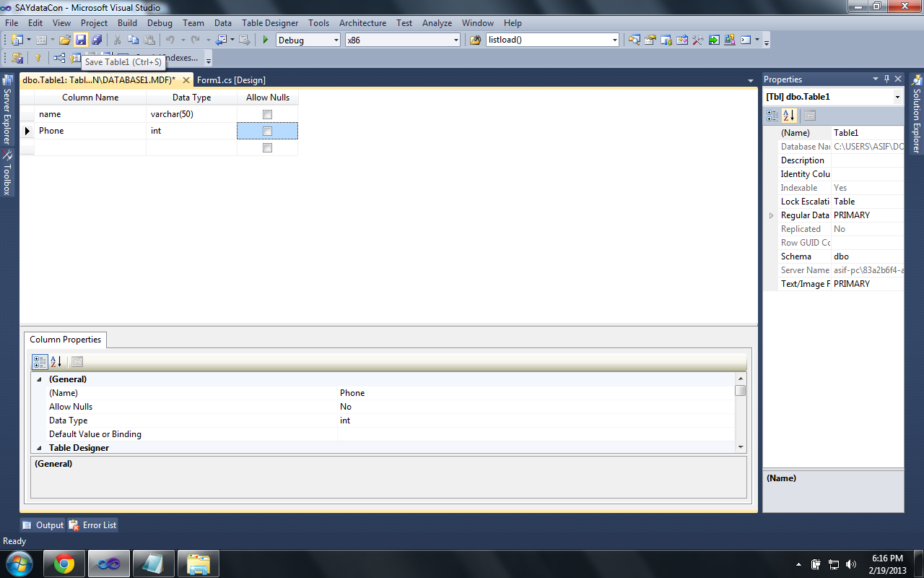Click the Windows Start button
The width and height of the screenshot is (924, 578).
coord(19,564)
